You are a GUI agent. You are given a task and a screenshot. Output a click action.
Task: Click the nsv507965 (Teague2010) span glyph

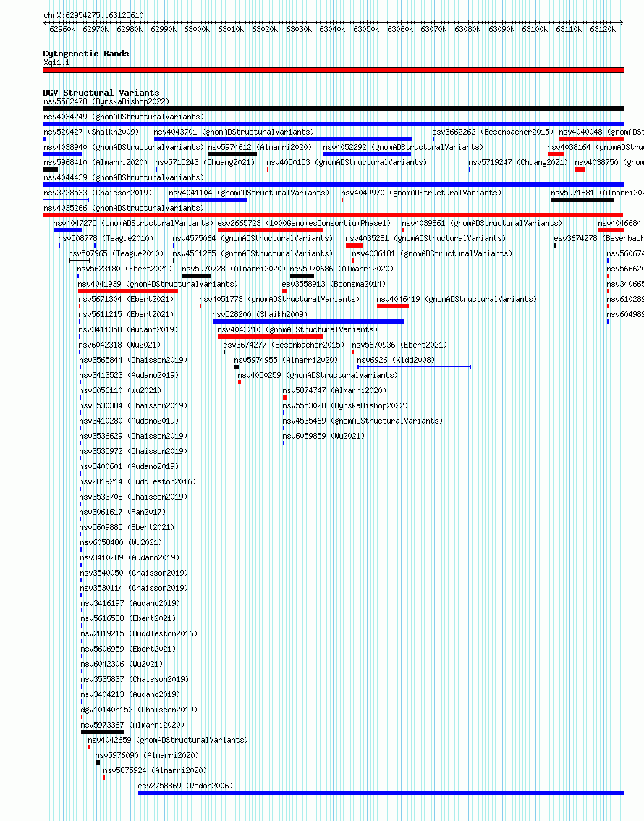pyautogui.click(x=80, y=261)
